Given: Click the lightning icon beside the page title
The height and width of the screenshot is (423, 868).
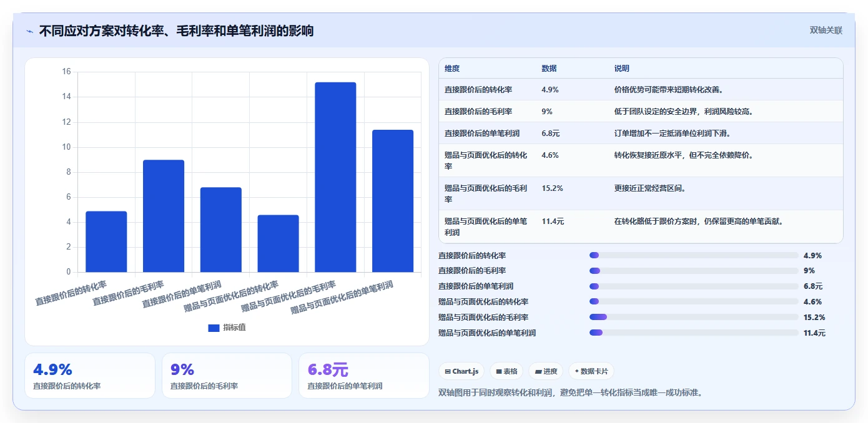Looking at the screenshot, I should (30, 31).
